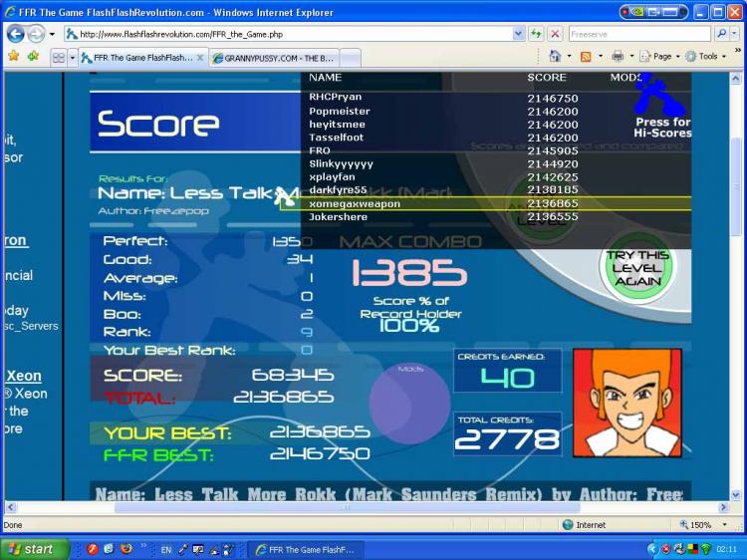Click the Refresh page icon
Image resolution: width=747 pixels, height=560 pixels.
537,34
